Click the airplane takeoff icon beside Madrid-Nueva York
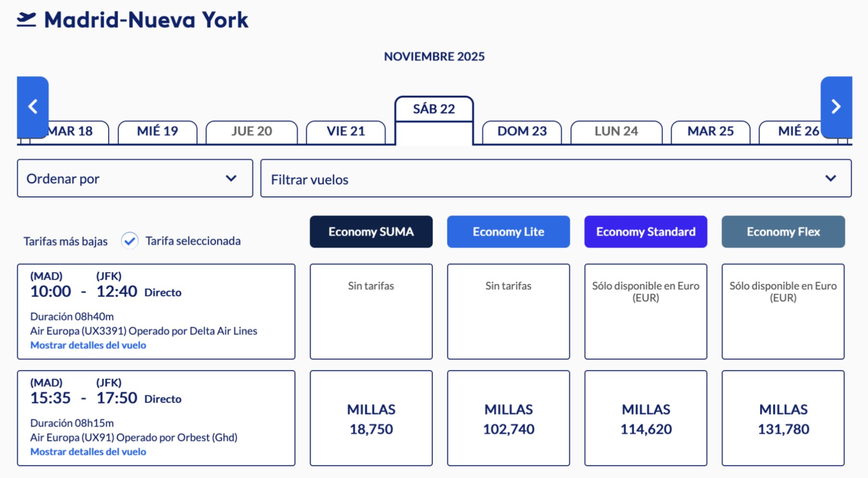 point(27,20)
